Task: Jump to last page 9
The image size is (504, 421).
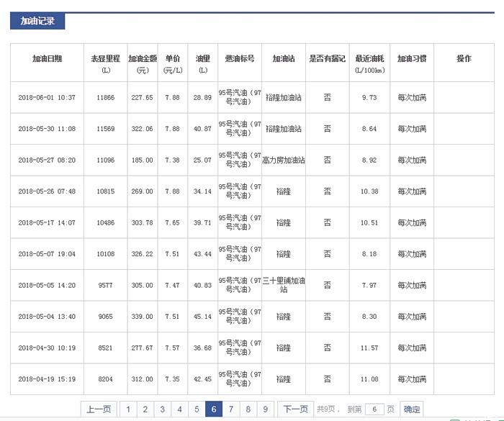Action: click(266, 409)
